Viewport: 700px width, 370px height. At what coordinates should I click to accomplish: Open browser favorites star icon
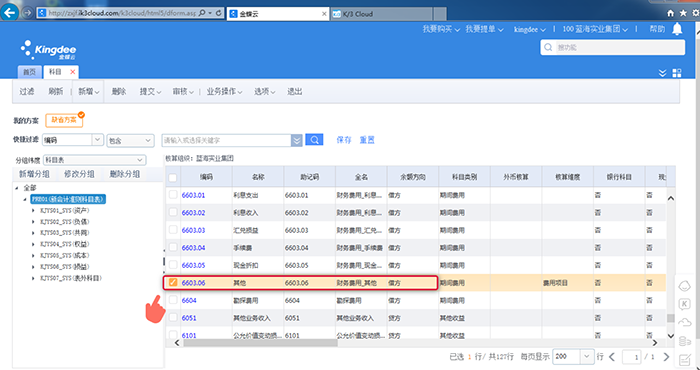coord(683,14)
